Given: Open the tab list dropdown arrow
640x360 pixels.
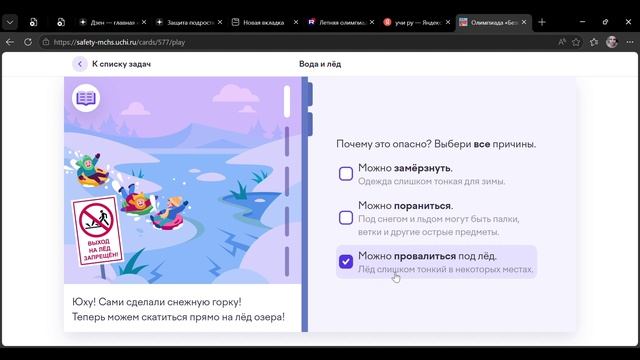Looking at the screenshot, I should tap(10, 22).
